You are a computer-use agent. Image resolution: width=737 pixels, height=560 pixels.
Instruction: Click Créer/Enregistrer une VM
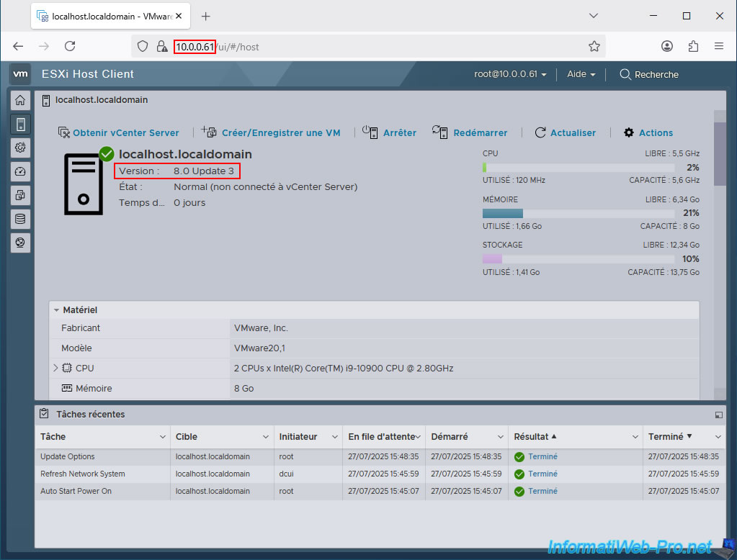271,132
